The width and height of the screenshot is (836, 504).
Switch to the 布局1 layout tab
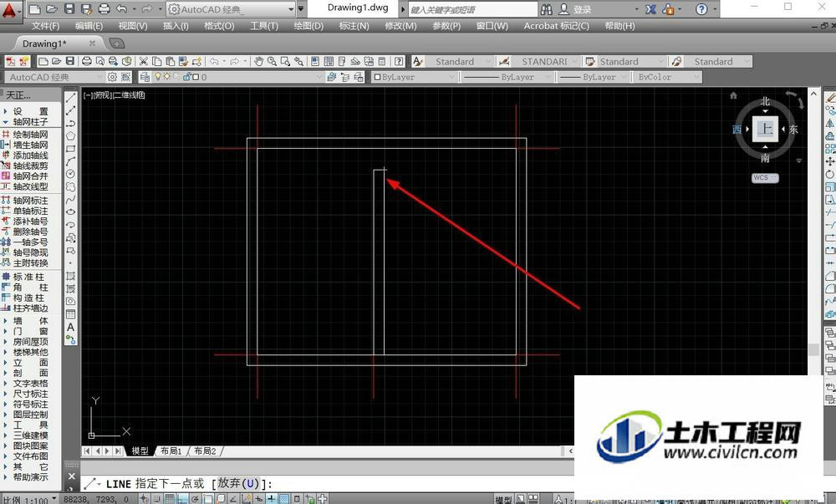click(171, 451)
